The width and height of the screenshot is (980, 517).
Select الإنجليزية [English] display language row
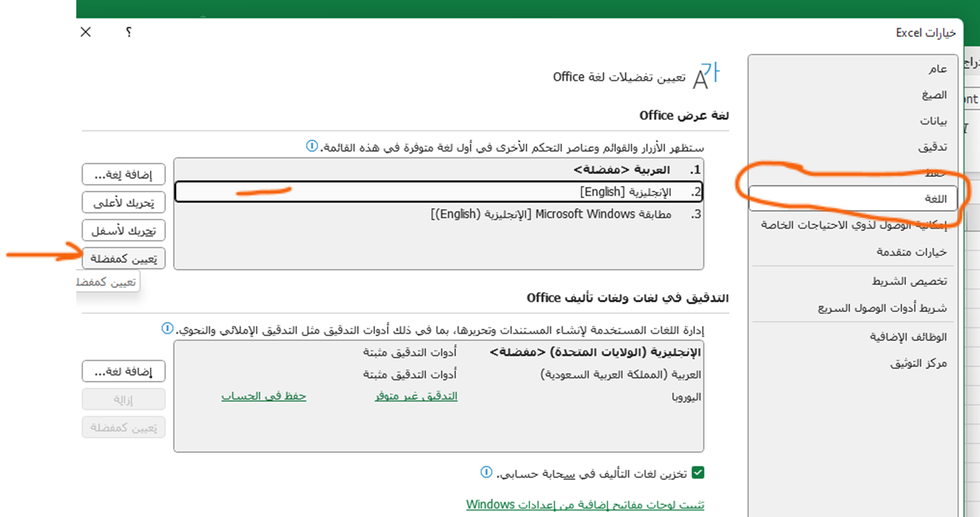click(x=439, y=192)
